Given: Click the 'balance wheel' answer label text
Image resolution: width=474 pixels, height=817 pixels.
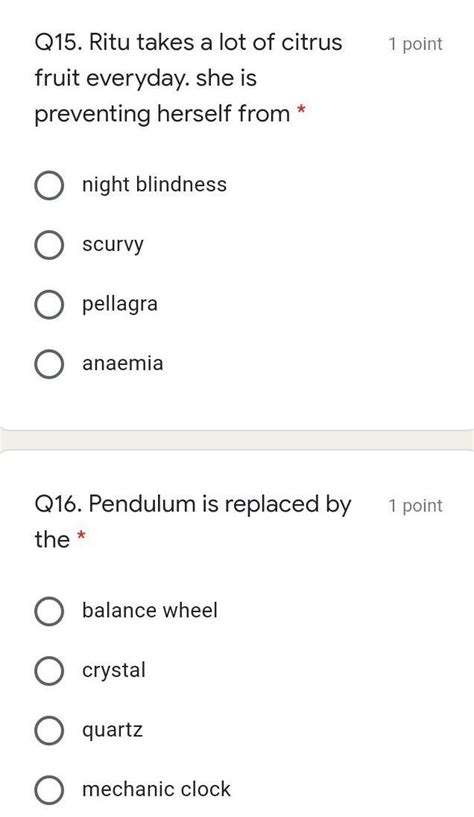Looking at the screenshot, I should point(149,610).
